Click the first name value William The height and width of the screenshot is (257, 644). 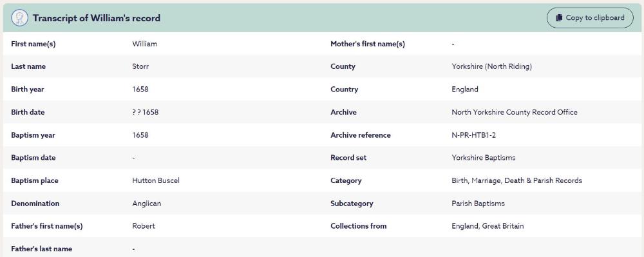[x=144, y=44]
